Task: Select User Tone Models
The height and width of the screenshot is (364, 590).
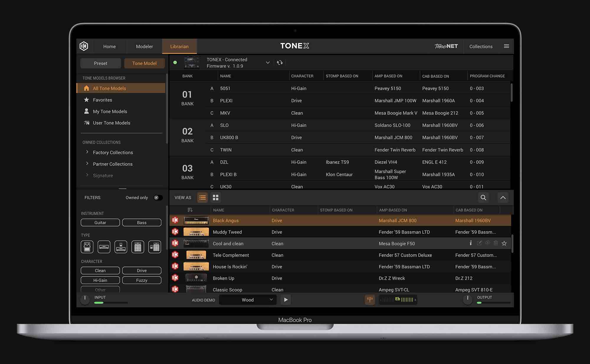Action: (x=121, y=123)
